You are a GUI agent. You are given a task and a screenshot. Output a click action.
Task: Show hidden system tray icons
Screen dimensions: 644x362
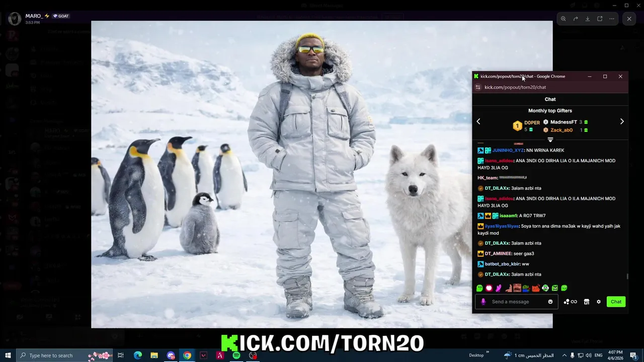coord(564,355)
